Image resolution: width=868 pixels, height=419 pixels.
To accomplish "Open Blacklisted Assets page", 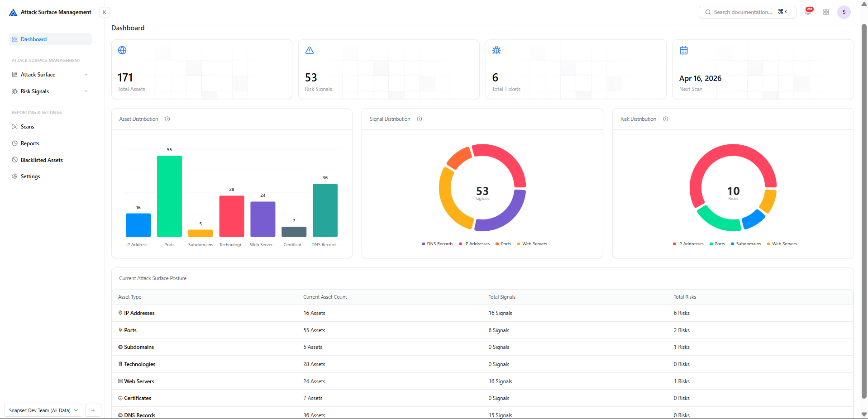I will (50, 160).
